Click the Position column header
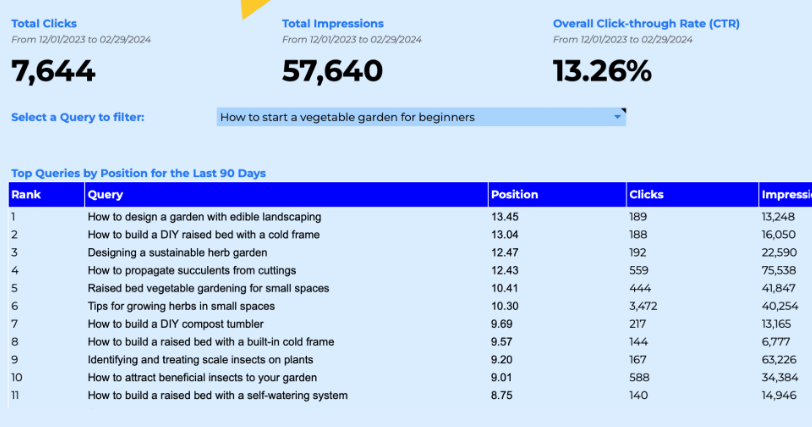 click(x=557, y=195)
